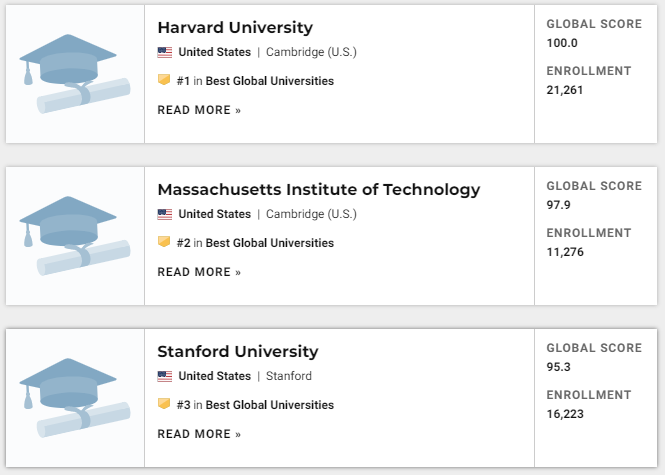
Task: Click the US flag icon under Massachusetts Institute of Technology
Action: (165, 214)
